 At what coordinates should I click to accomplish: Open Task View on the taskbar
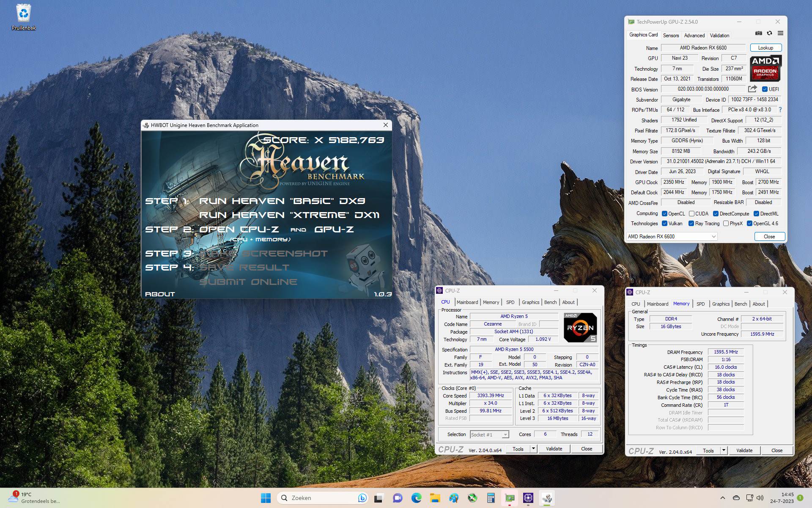[x=379, y=498]
